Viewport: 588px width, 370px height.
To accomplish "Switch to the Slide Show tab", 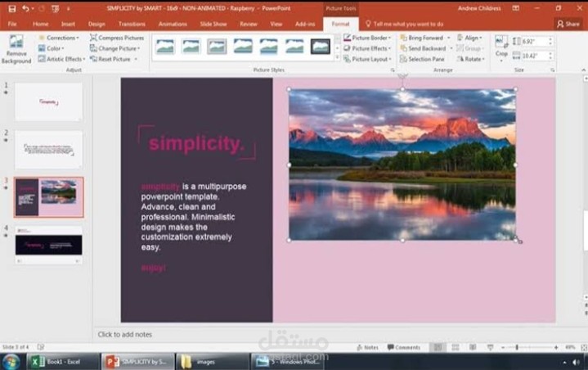I will pos(213,24).
